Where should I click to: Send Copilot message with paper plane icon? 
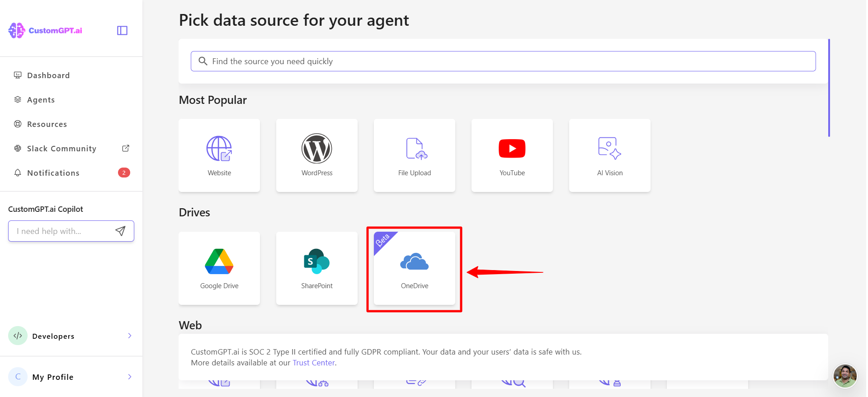120,231
